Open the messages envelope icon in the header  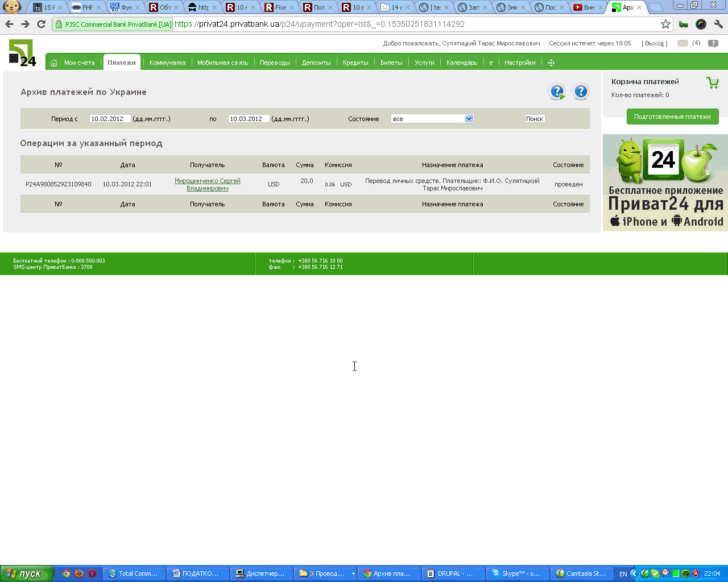[x=682, y=43]
